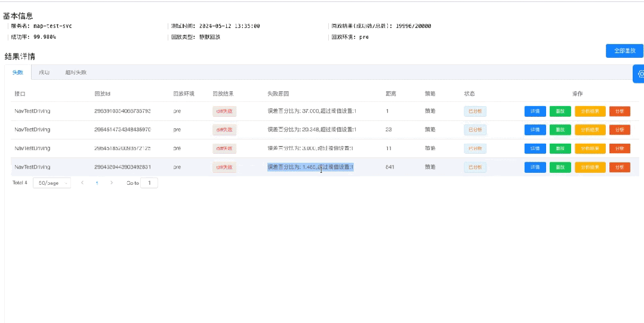Open 分析结果 for the 1.465 error row

pyautogui.click(x=590, y=167)
